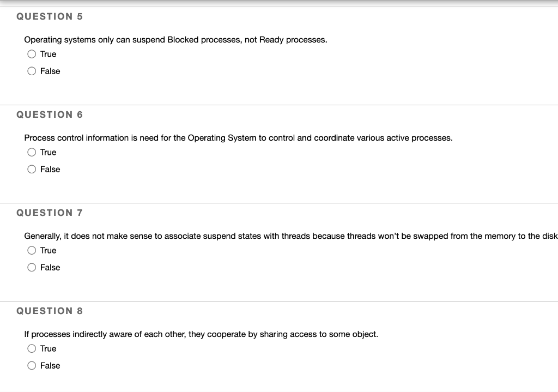The image size is (558, 392).
Task: Click the False label beside Question 8 radio
Action: 50,365
